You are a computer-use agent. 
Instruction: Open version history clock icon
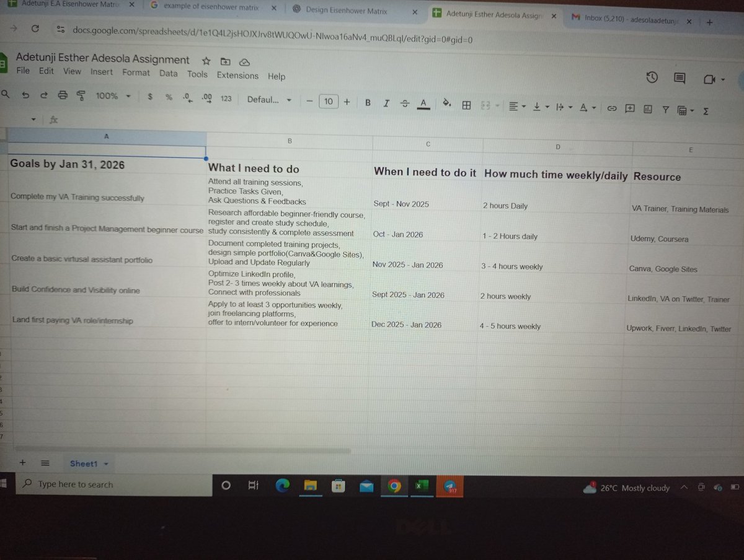pos(652,77)
